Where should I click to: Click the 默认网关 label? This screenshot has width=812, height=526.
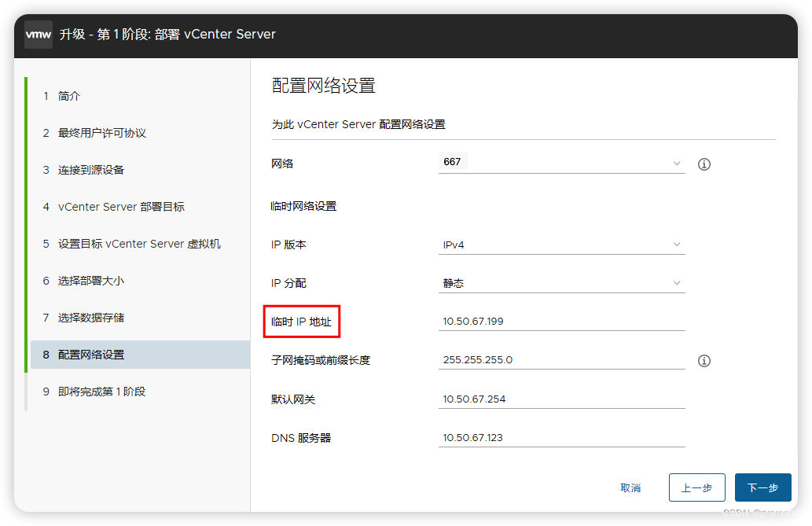click(293, 399)
